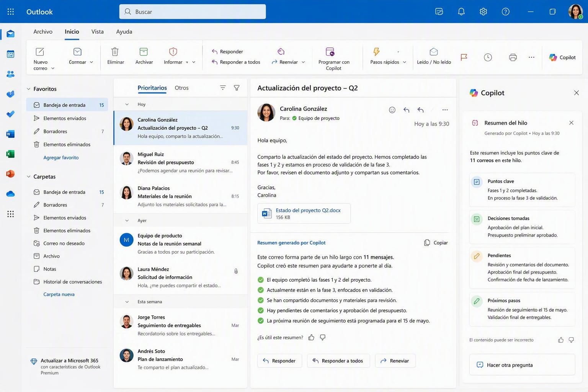Click the Copiar summary button
Image resolution: width=588 pixels, height=392 pixels.
click(x=436, y=243)
